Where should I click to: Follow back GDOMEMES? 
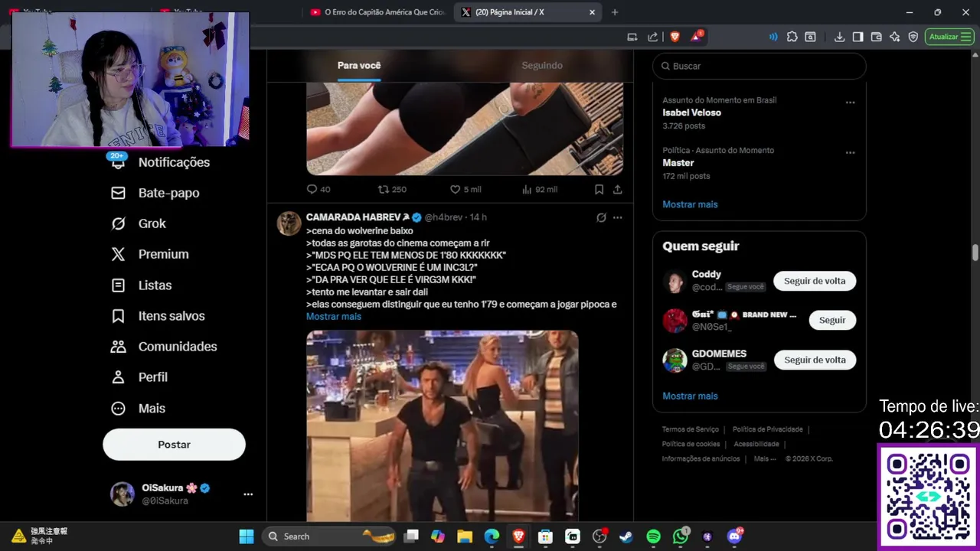[815, 360]
